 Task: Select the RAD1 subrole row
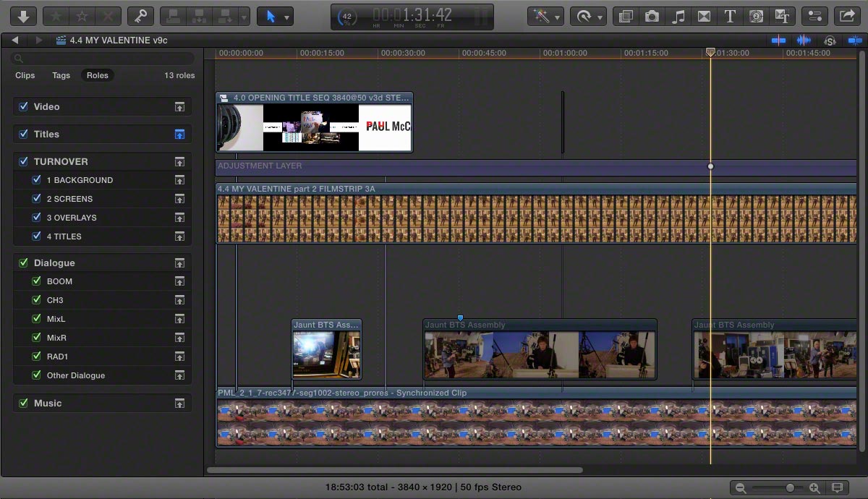coord(102,357)
